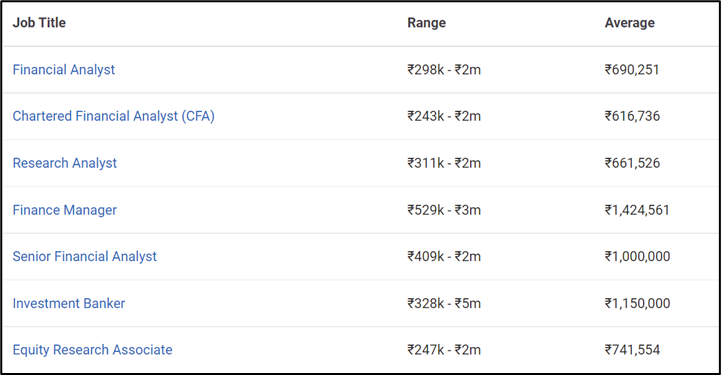Click the ₹741,554 average value
Viewport: 721px width, 375px height.
632,350
